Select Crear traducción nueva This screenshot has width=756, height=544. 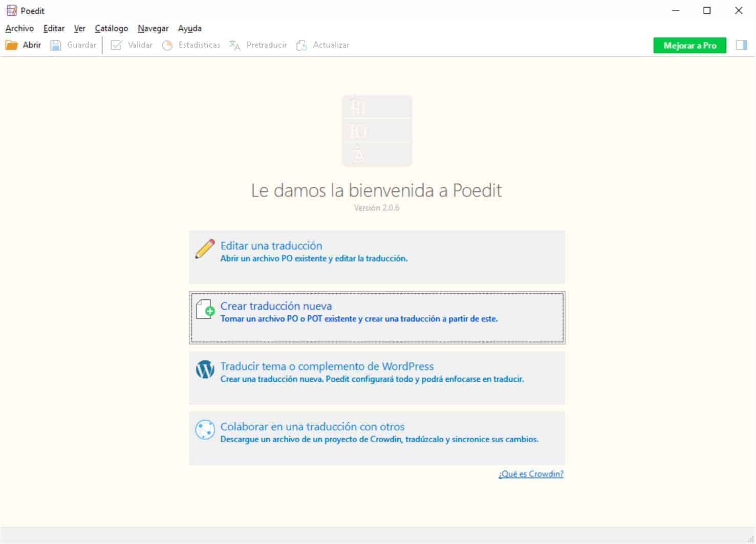coord(377,317)
